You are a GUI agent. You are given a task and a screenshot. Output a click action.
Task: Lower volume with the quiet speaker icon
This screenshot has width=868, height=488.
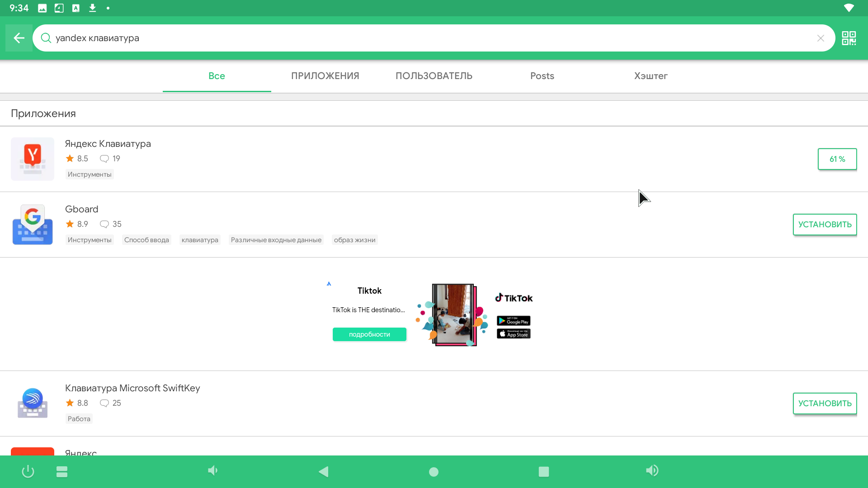coord(212,471)
